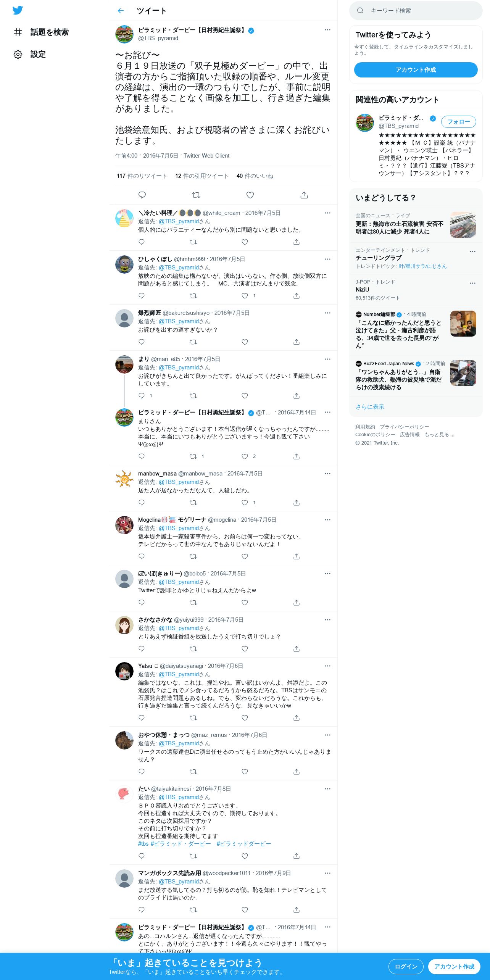Image resolution: width=490 pixels, height=980 pixels.
Task: Like the reply from @hmhm999
Action: 245,296
